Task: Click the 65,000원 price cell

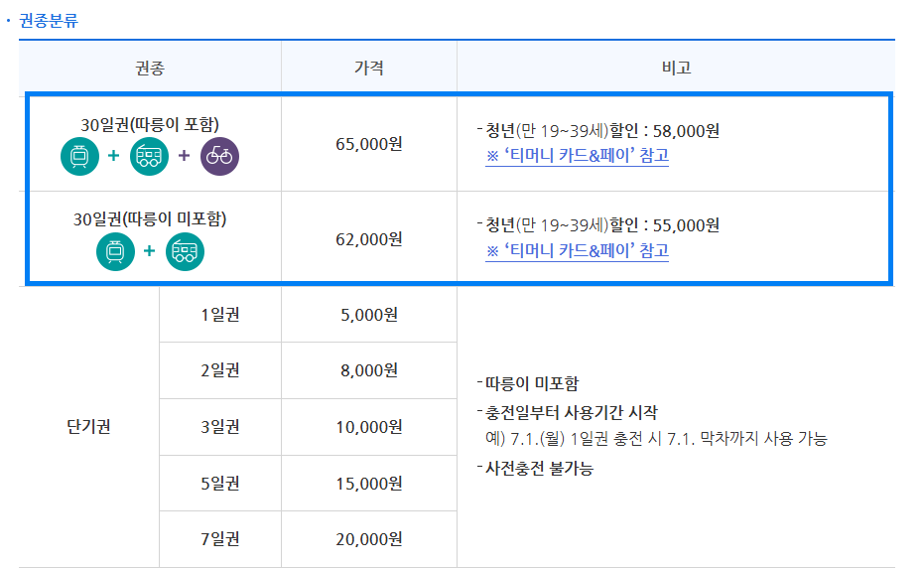Action: coord(368,144)
